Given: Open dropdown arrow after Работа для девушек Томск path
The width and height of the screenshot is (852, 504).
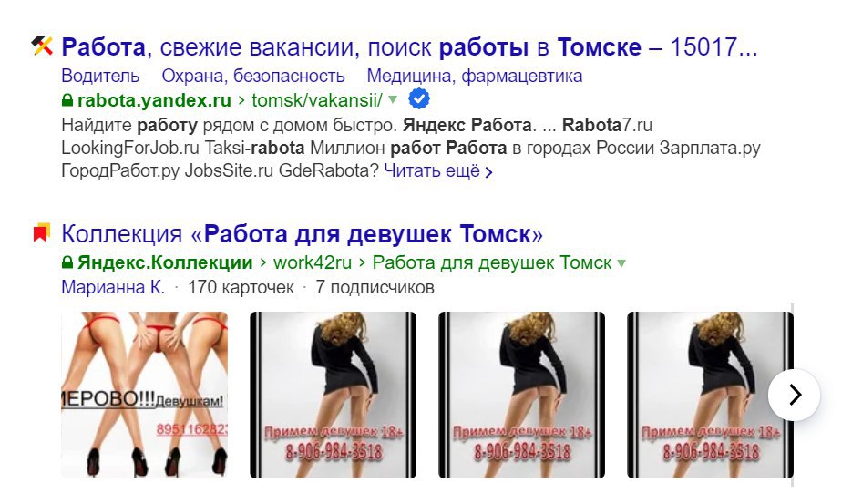Looking at the screenshot, I should [621, 263].
